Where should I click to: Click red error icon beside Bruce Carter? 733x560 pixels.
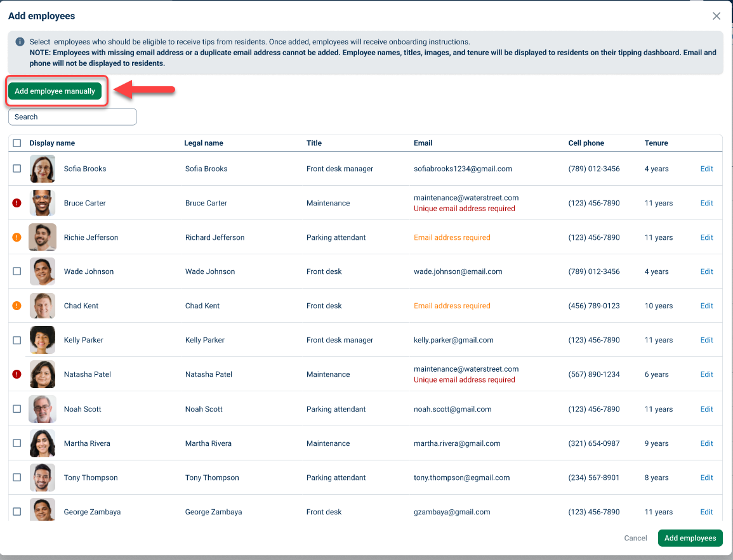17,203
